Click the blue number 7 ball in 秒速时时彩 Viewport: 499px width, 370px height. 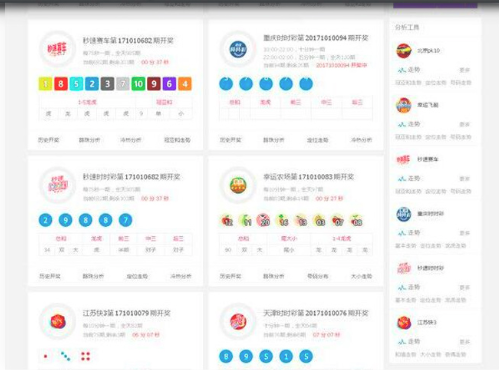click(126, 220)
